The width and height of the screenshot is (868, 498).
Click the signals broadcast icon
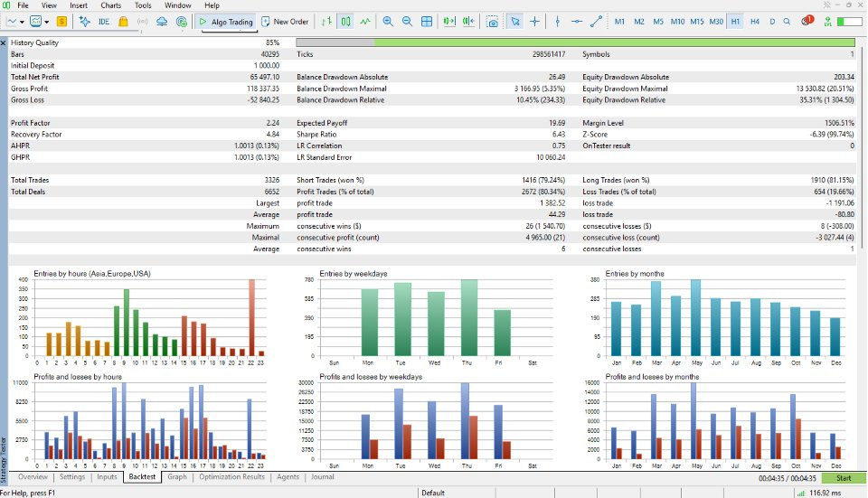point(143,22)
